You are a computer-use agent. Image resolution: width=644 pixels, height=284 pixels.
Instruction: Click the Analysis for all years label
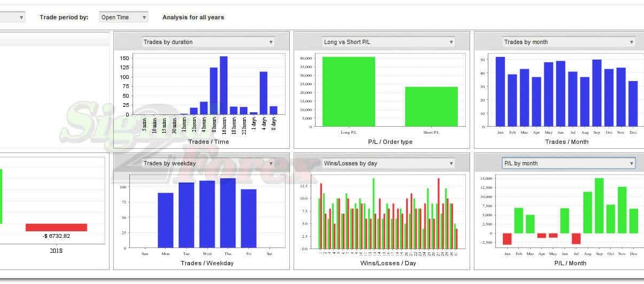coord(193,17)
